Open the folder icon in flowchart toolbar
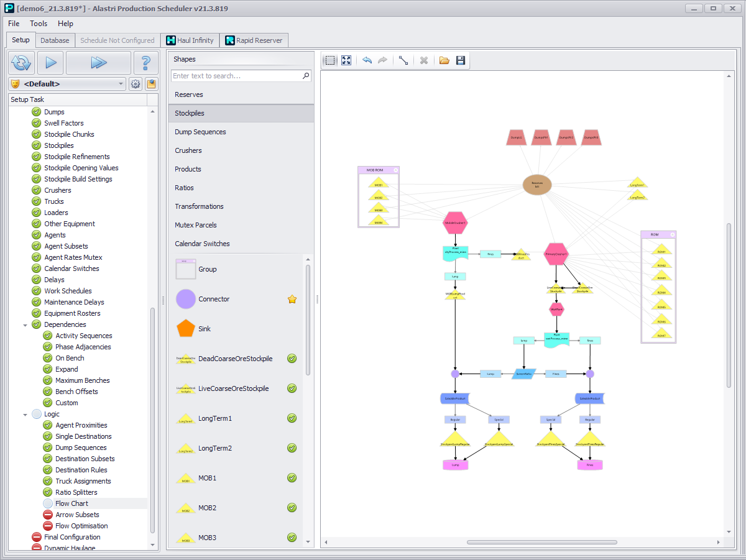Screen dimensions: 746x560 tap(444, 60)
